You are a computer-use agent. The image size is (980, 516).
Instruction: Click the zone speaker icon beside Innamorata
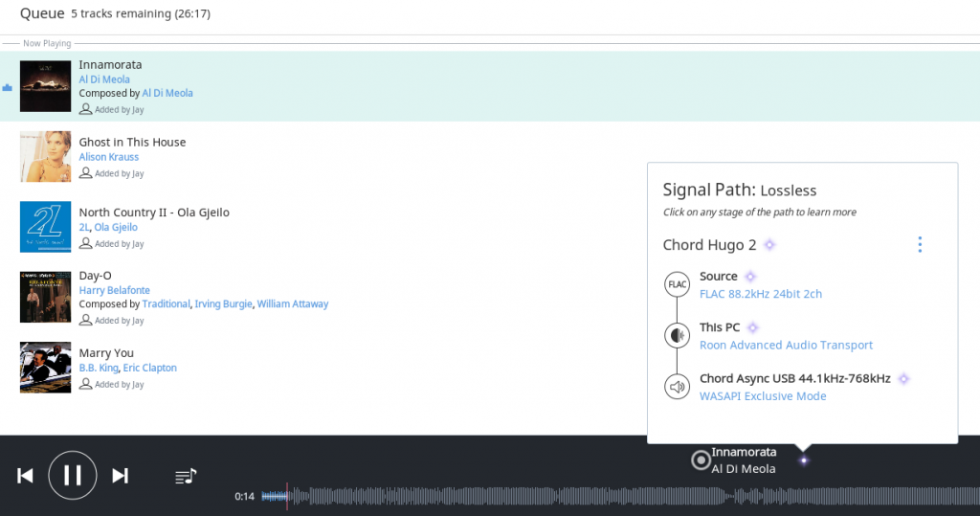pos(701,460)
